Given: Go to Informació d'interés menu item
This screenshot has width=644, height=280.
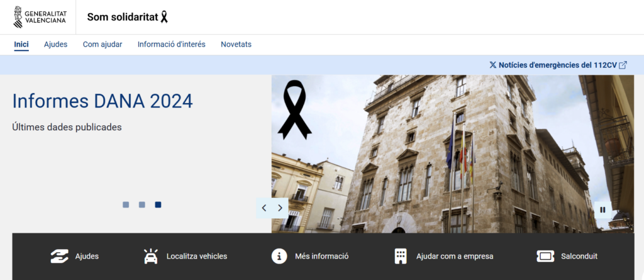Looking at the screenshot, I should tap(171, 44).
